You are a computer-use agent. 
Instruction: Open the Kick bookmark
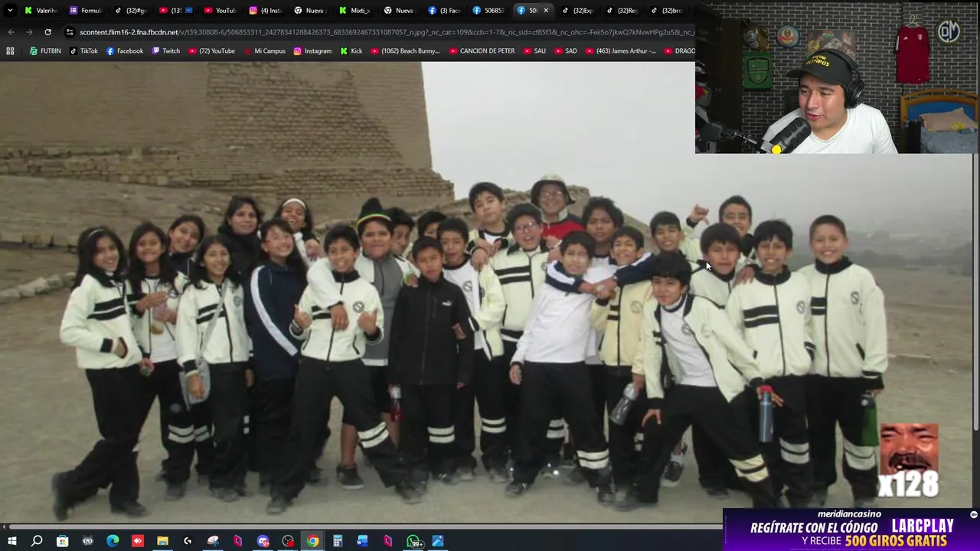(x=351, y=51)
